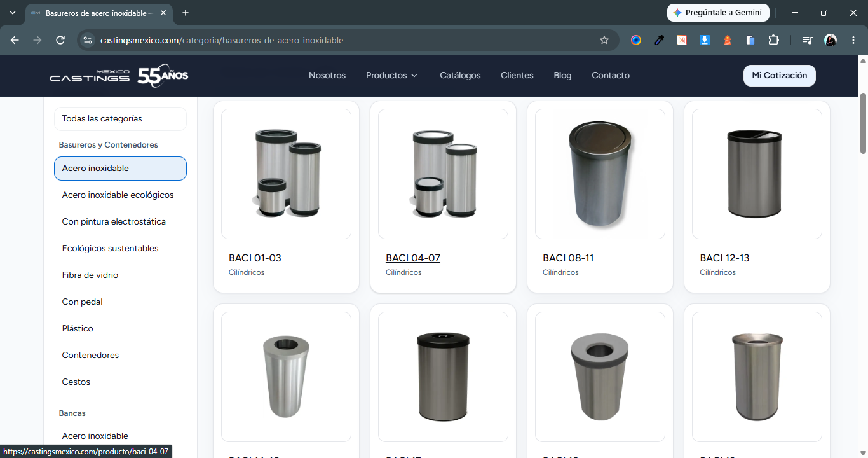Open the profile avatar menu

pyautogui.click(x=831, y=40)
